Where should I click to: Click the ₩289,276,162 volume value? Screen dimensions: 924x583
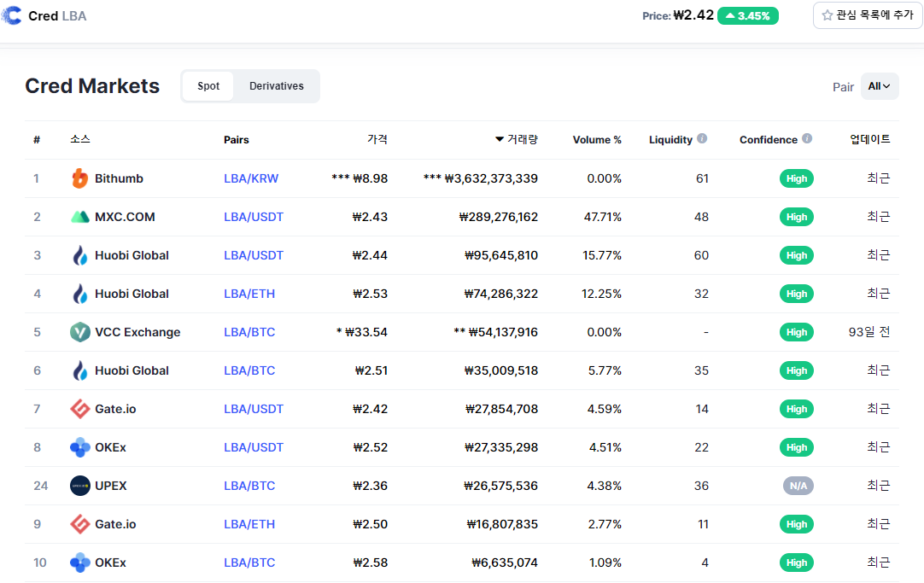tap(499, 217)
